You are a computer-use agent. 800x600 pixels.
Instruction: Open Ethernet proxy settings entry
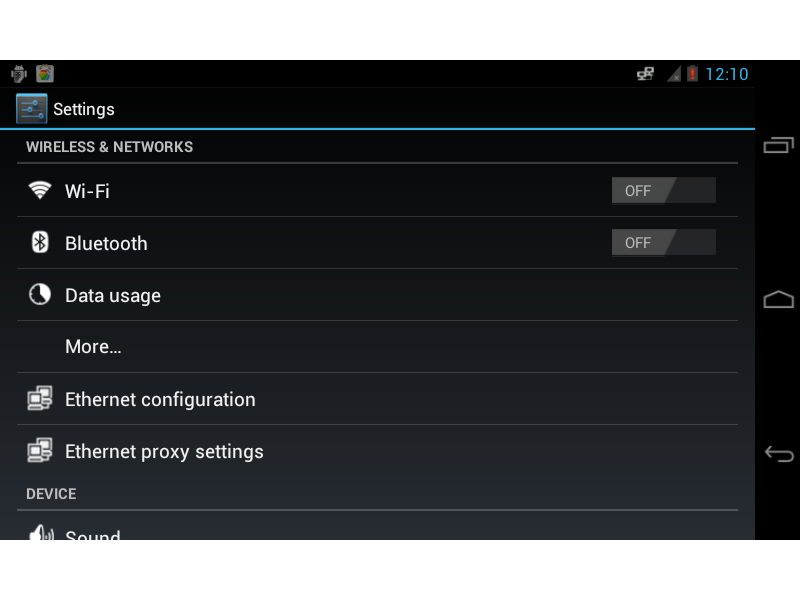click(x=164, y=452)
